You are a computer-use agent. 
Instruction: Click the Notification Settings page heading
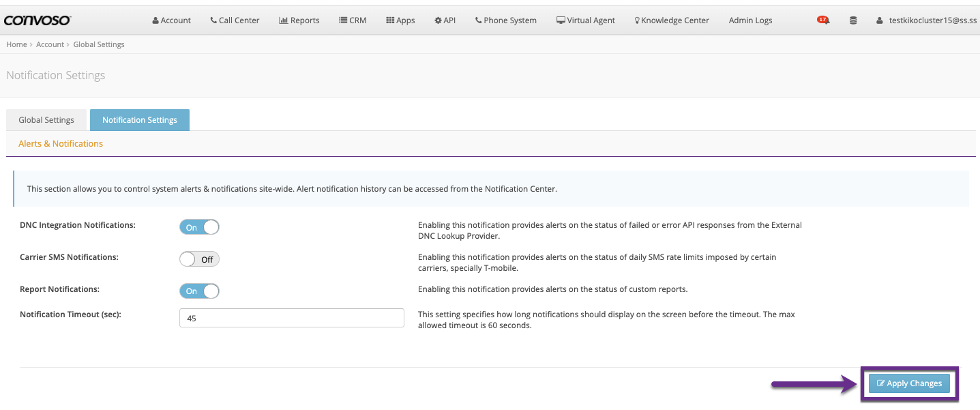click(x=56, y=75)
